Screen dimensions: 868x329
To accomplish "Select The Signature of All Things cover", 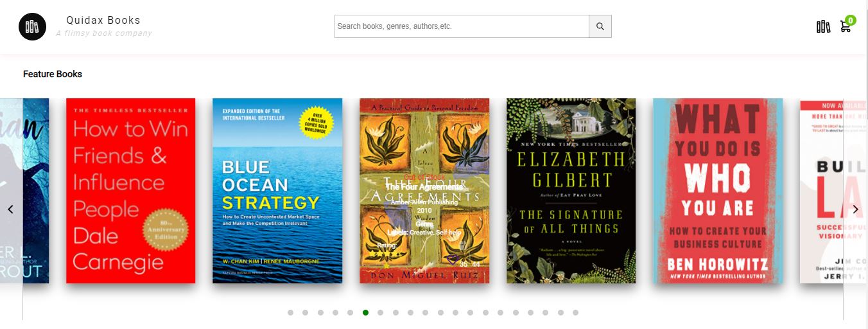I will pyautogui.click(x=571, y=191).
